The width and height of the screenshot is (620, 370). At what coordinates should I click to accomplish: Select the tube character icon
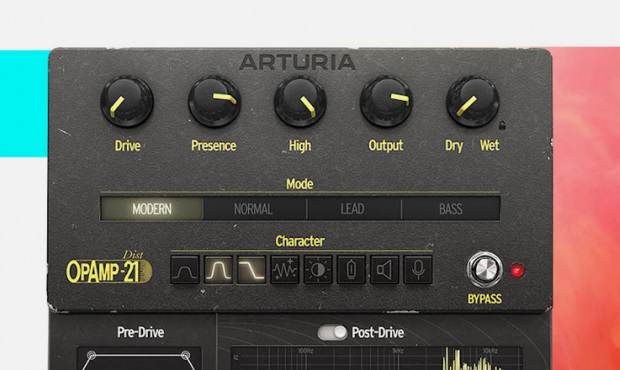click(x=351, y=270)
